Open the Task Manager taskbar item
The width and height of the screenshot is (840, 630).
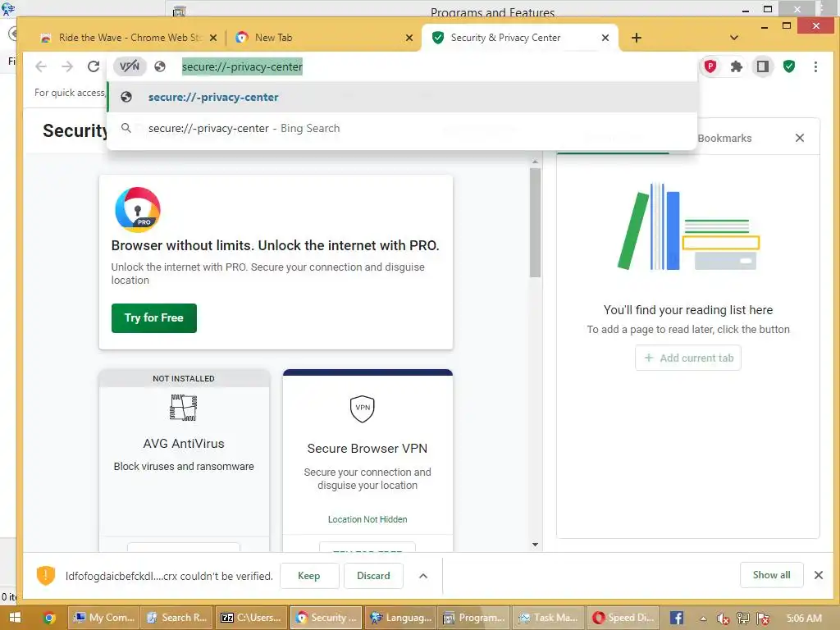click(548, 618)
